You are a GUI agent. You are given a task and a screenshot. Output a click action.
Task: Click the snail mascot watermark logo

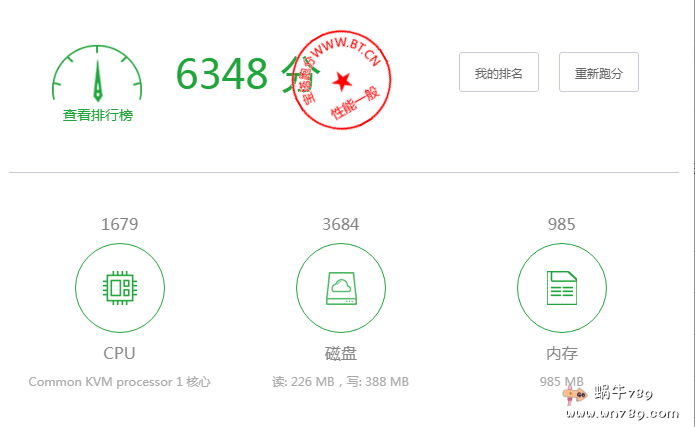574,400
